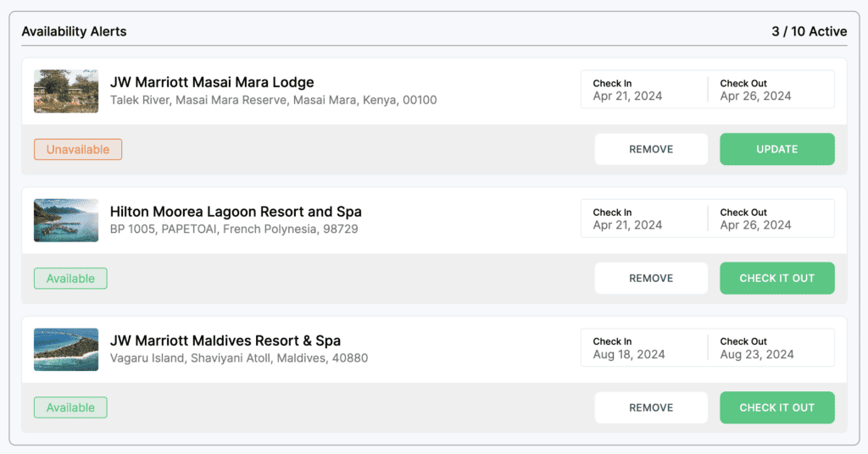
Task: Click Available badge under Maldives Resort
Action: coord(70,407)
